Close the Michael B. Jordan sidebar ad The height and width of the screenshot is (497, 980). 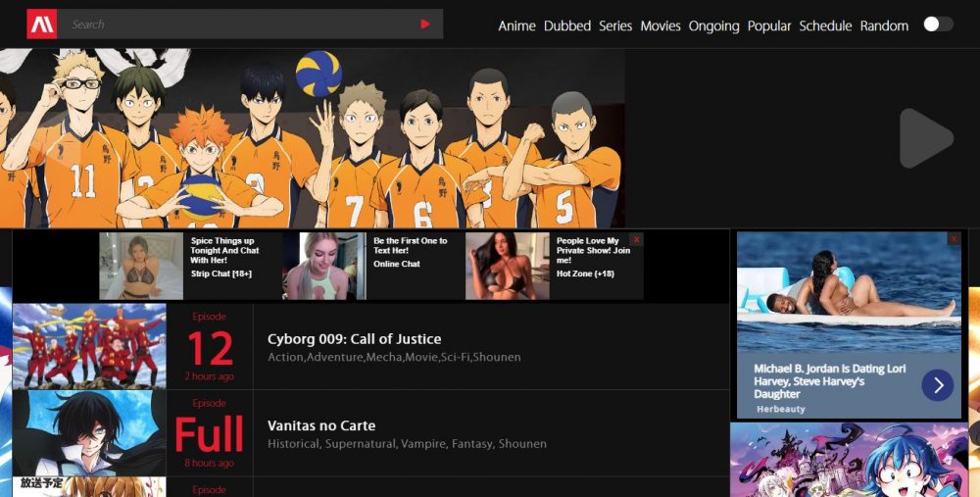coord(954,239)
